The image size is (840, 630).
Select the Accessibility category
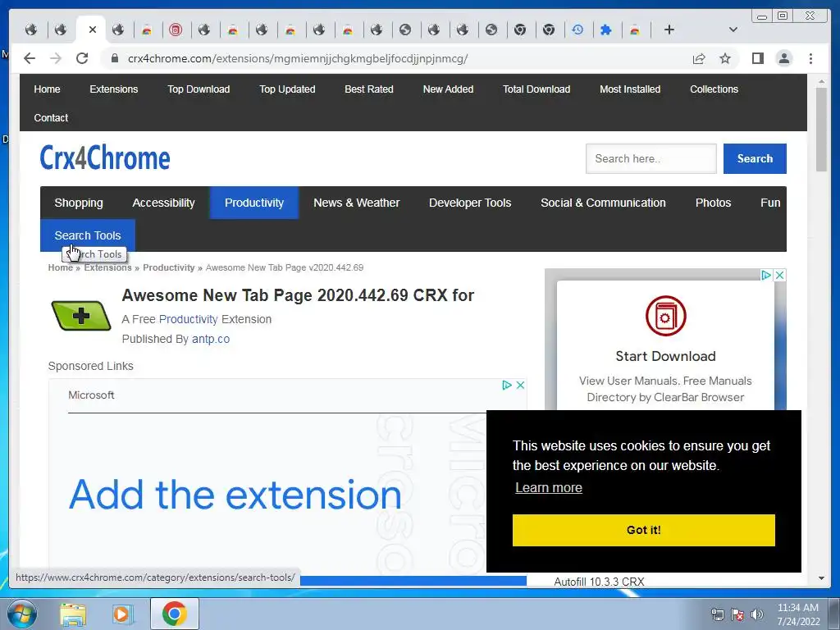pyautogui.click(x=163, y=203)
